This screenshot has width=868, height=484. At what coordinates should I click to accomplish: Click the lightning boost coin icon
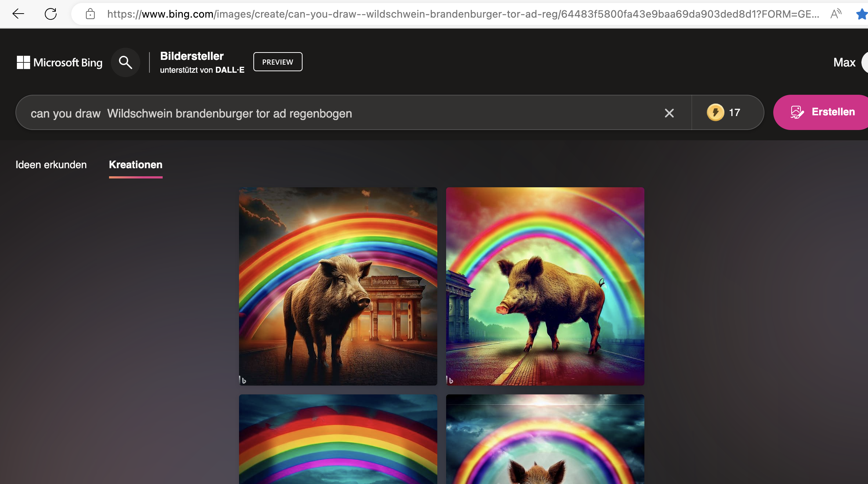tap(715, 112)
